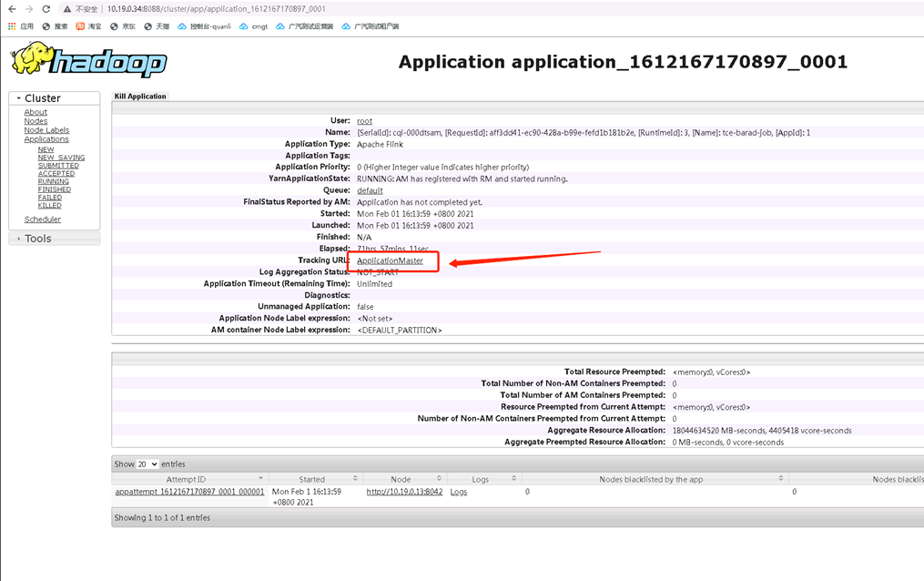The height and width of the screenshot is (581, 924).
Task: Click the Aggregate Preempted Resource Allocation value
Action: click(x=728, y=443)
